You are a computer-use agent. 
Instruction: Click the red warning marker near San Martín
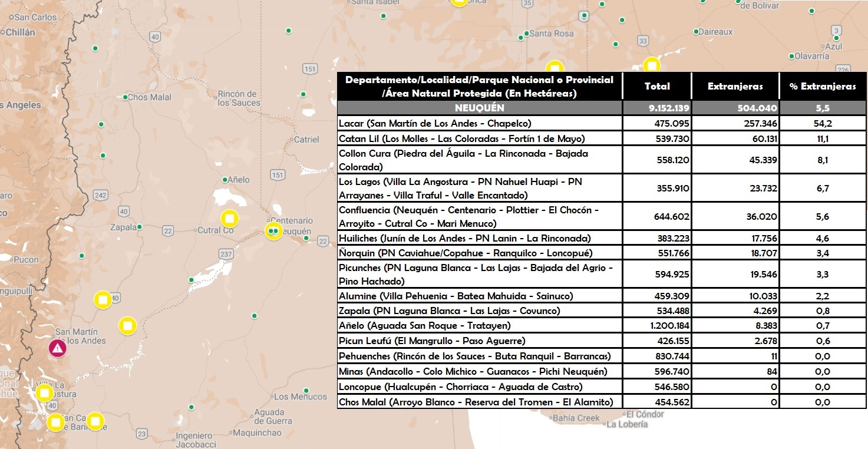(57, 348)
